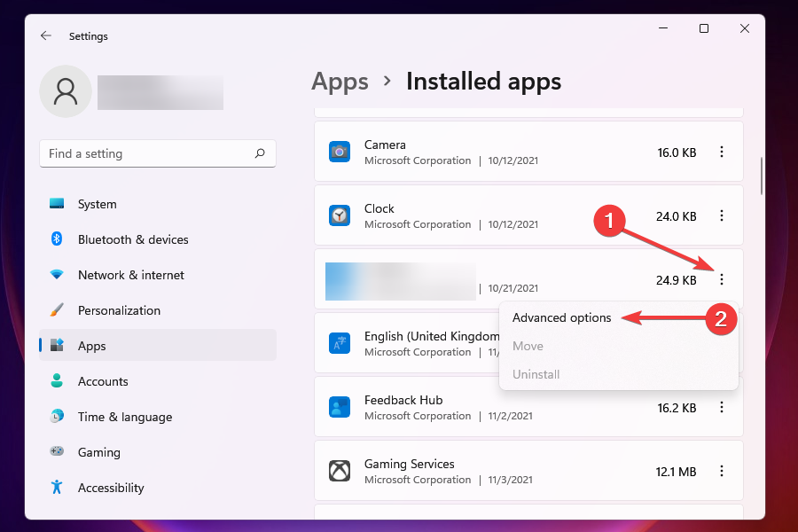Select Uninstall in the context menu
Image resolution: width=798 pixels, height=532 pixels.
536,375
